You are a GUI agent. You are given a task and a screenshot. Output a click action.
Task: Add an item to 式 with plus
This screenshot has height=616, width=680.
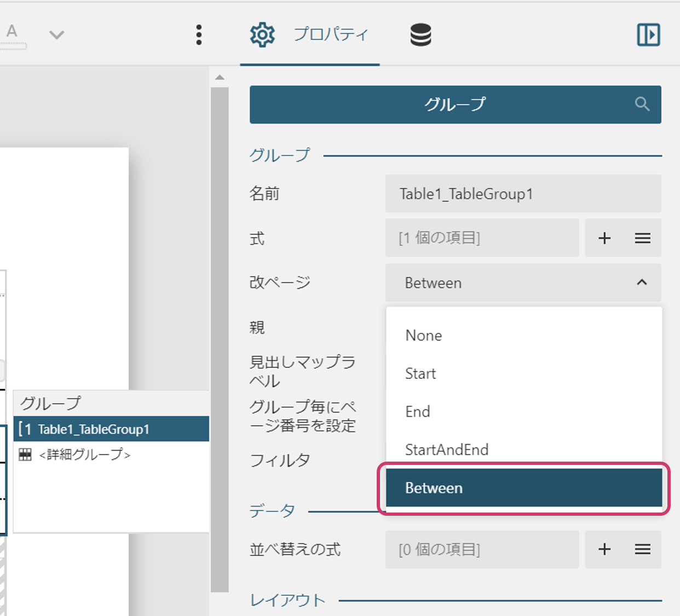(604, 238)
